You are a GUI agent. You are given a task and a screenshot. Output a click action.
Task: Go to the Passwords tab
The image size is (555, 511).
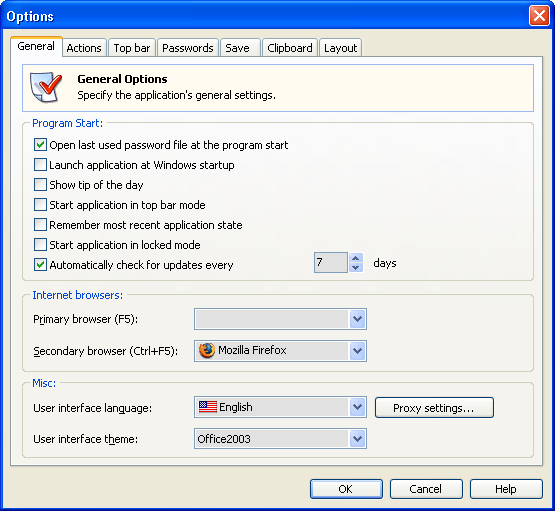(x=188, y=48)
